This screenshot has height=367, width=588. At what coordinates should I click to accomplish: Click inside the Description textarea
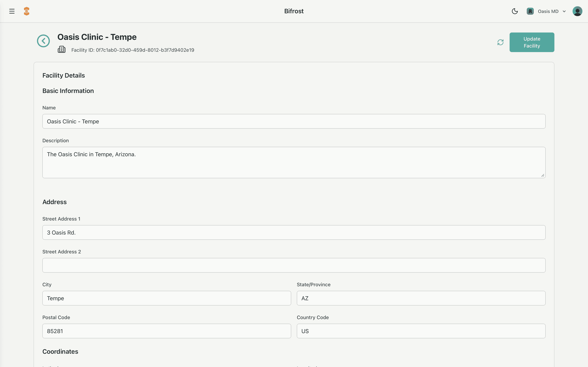pyautogui.click(x=294, y=162)
